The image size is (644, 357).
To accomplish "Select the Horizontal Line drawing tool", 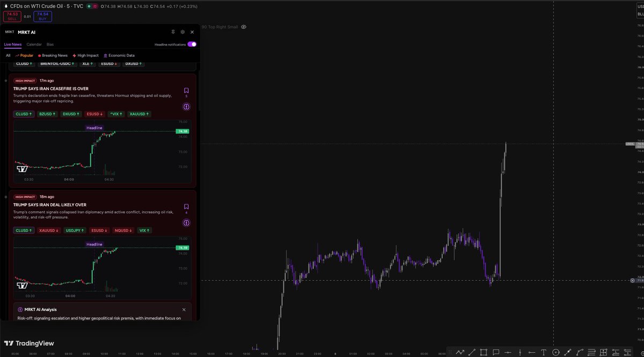I will pos(508,352).
